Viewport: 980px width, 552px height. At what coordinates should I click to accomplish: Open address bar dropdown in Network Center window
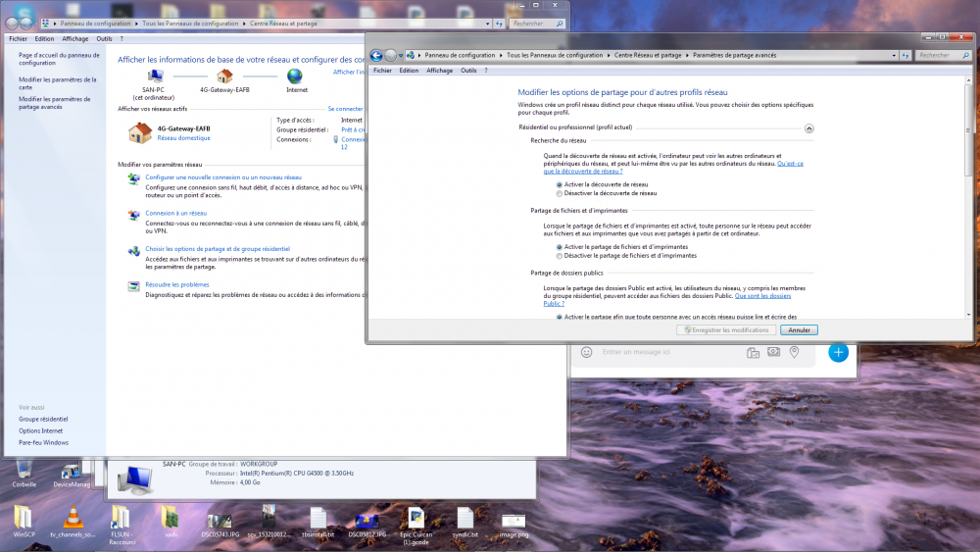click(x=487, y=24)
